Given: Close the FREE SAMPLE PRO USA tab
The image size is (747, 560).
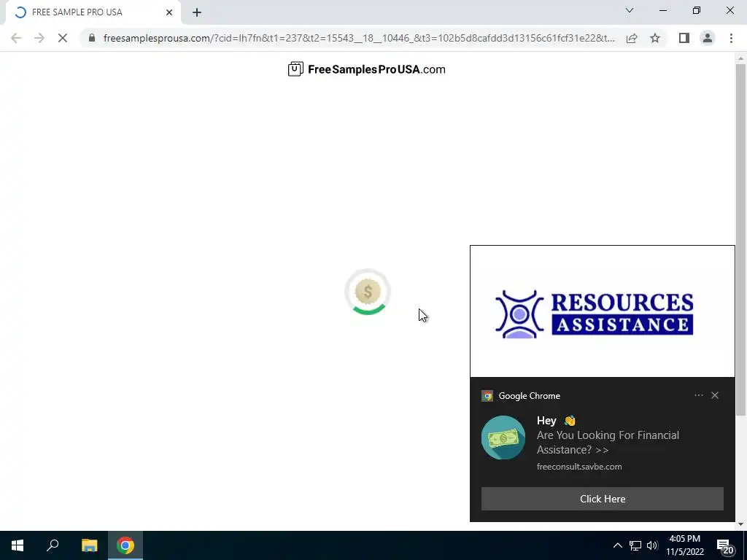Looking at the screenshot, I should pos(169,12).
